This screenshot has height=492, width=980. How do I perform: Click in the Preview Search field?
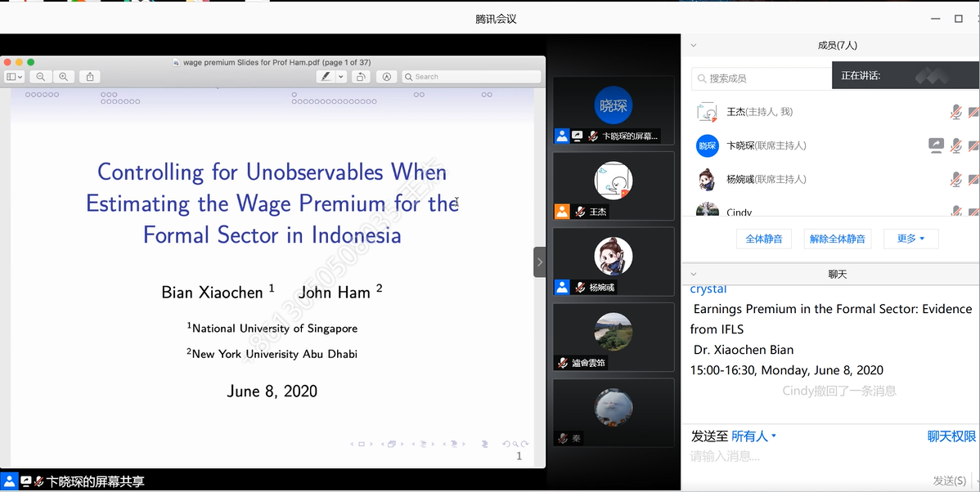[x=471, y=77]
